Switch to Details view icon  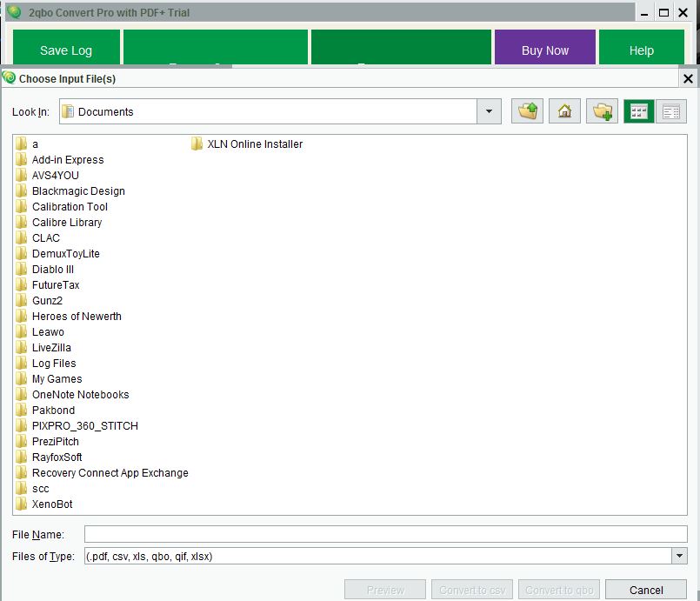pos(671,111)
